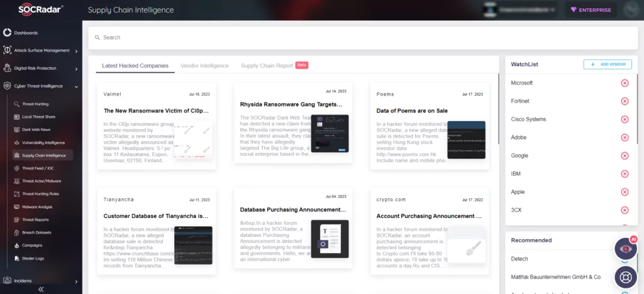Remove Cisco Systems from WatchList
Image resolution: width=644 pixels, height=294 pixels.
point(625,119)
